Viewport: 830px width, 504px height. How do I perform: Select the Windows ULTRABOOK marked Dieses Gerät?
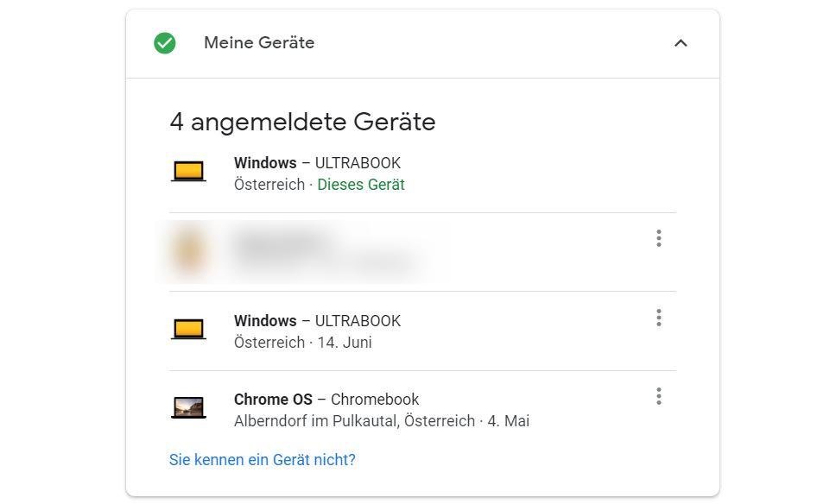pos(317,163)
